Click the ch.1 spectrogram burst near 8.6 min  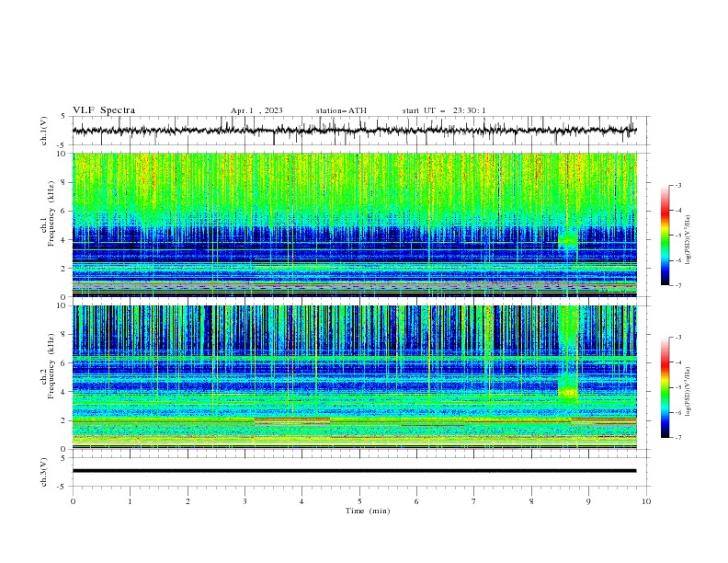click(x=568, y=242)
